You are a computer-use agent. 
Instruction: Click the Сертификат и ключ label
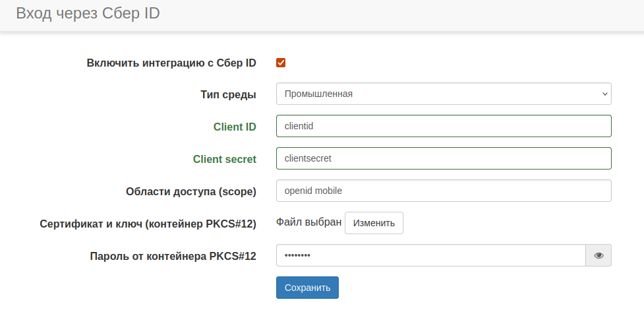click(148, 224)
